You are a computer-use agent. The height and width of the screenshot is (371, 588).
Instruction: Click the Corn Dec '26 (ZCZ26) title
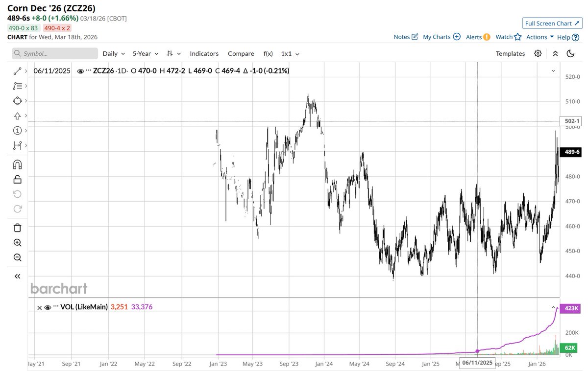pos(51,8)
